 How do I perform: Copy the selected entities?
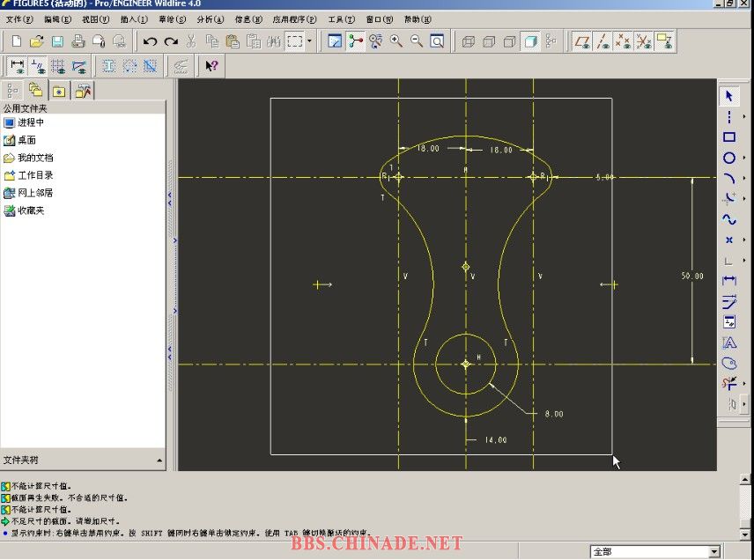pos(212,41)
